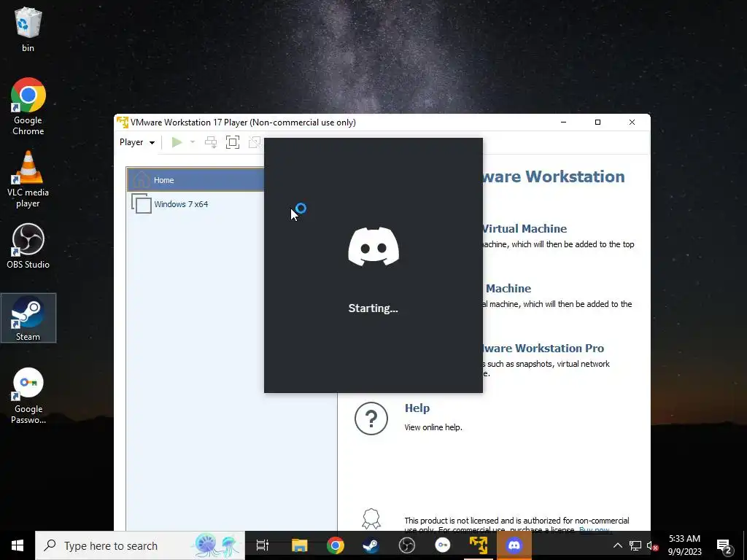Image resolution: width=747 pixels, height=560 pixels.
Task: Open OBS Studio from the taskbar
Action: pos(407,545)
